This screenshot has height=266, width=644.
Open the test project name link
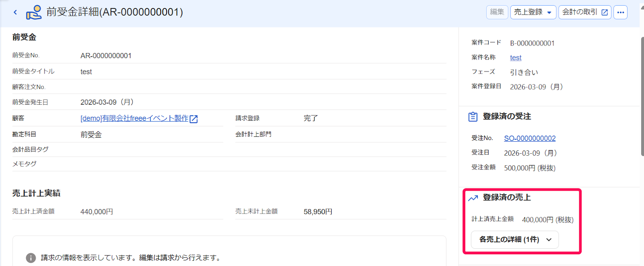(516, 58)
